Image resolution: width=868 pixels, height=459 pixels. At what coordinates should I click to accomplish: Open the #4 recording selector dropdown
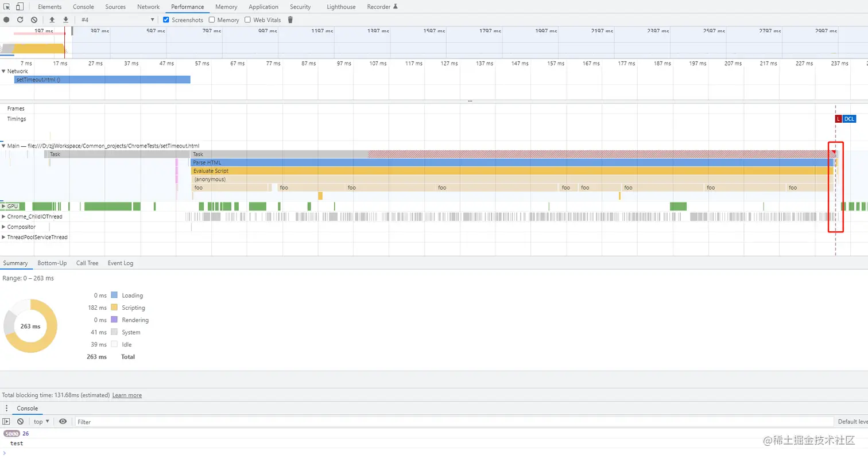point(118,20)
